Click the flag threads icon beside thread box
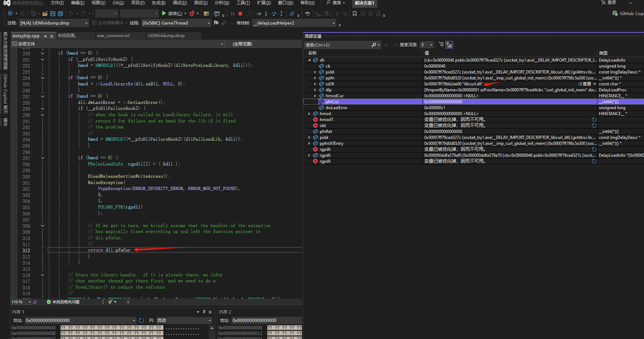The image size is (644, 339). (x=216, y=23)
